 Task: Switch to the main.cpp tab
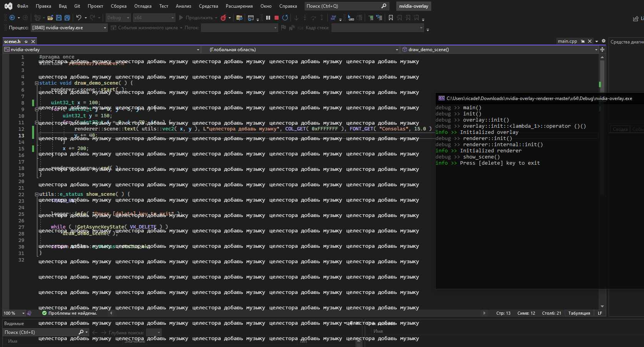pos(567,41)
